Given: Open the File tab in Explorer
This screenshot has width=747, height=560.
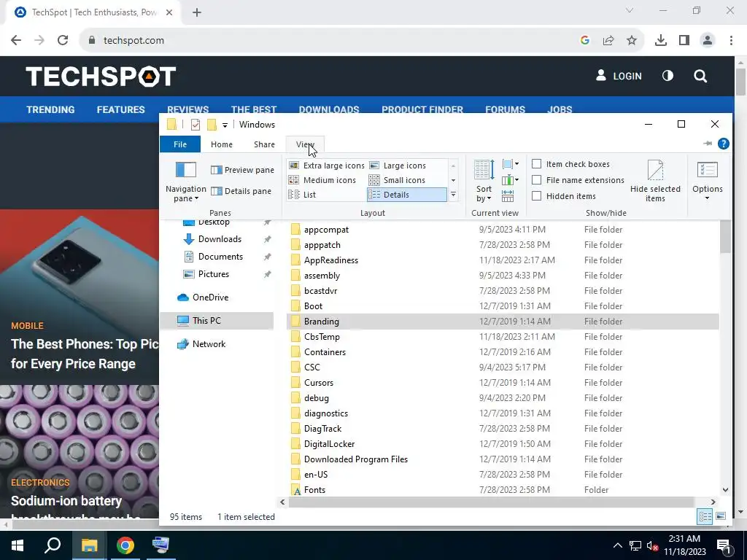Looking at the screenshot, I should point(180,144).
